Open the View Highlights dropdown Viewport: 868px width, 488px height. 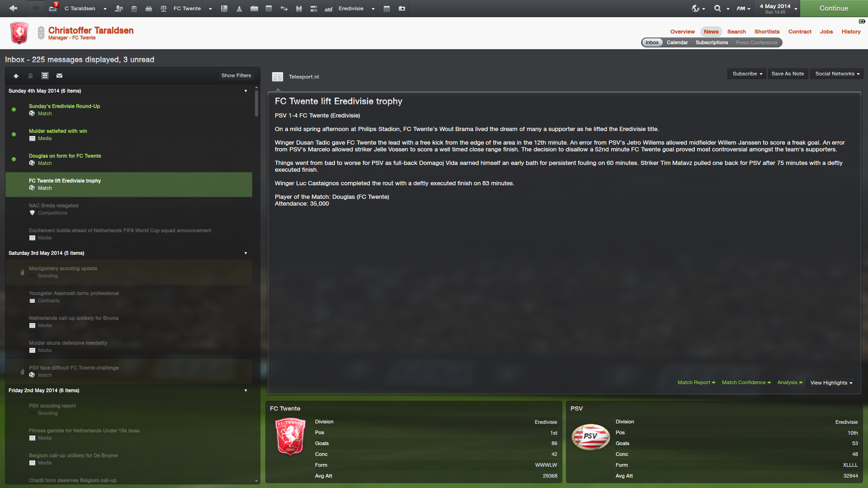pyautogui.click(x=831, y=383)
